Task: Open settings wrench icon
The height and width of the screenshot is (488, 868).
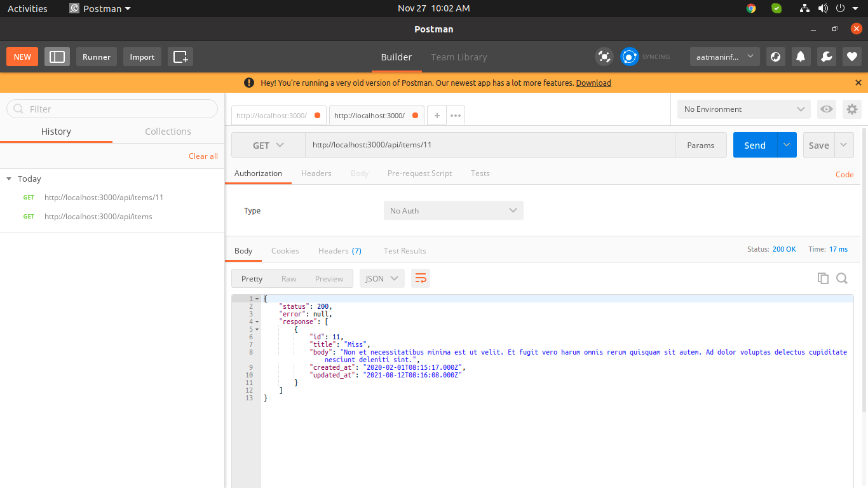Action: pyautogui.click(x=826, y=57)
